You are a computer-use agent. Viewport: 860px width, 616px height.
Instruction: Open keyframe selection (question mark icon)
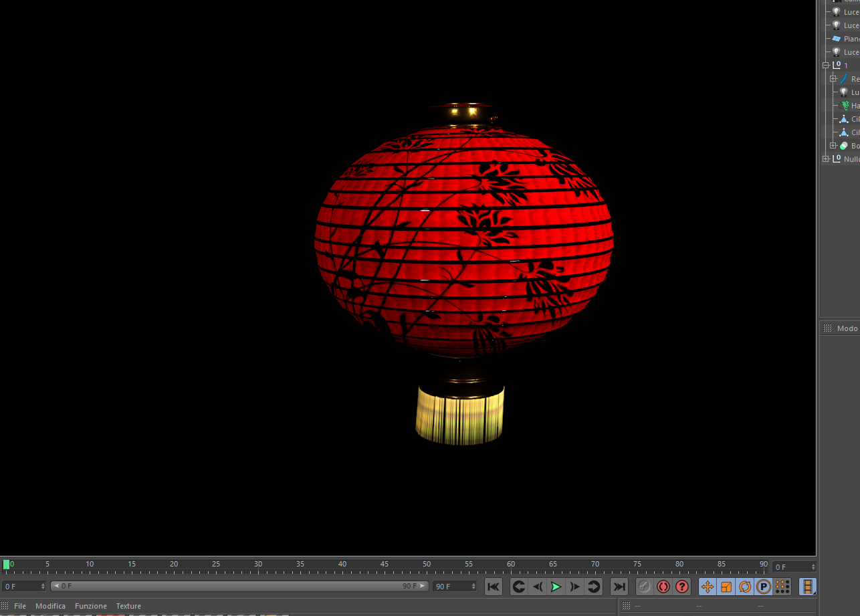(x=681, y=587)
